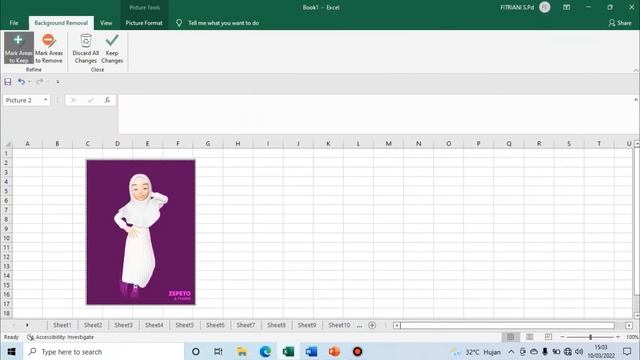
Task: Click Tell me what you want to do
Action: coord(223,23)
